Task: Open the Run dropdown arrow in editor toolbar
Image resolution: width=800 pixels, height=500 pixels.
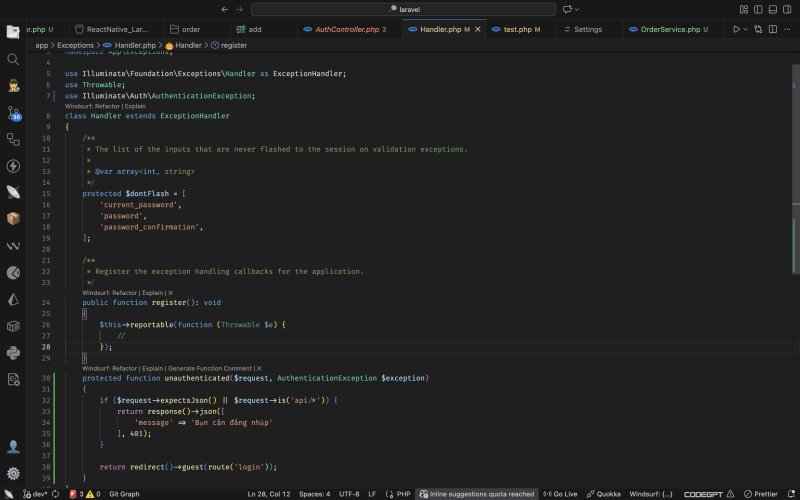Action: (746, 29)
